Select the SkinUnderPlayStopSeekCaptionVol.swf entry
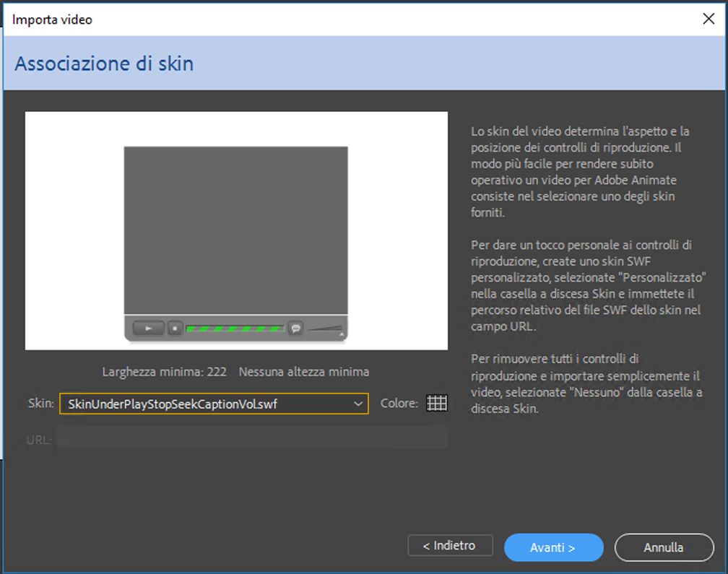The width and height of the screenshot is (728, 574). tap(166, 404)
